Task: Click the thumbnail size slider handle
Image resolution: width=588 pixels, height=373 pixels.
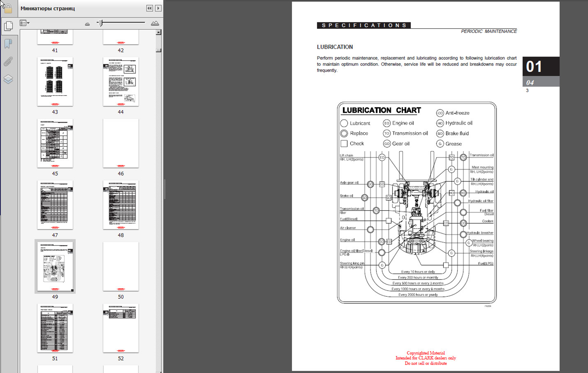Action: [101, 23]
